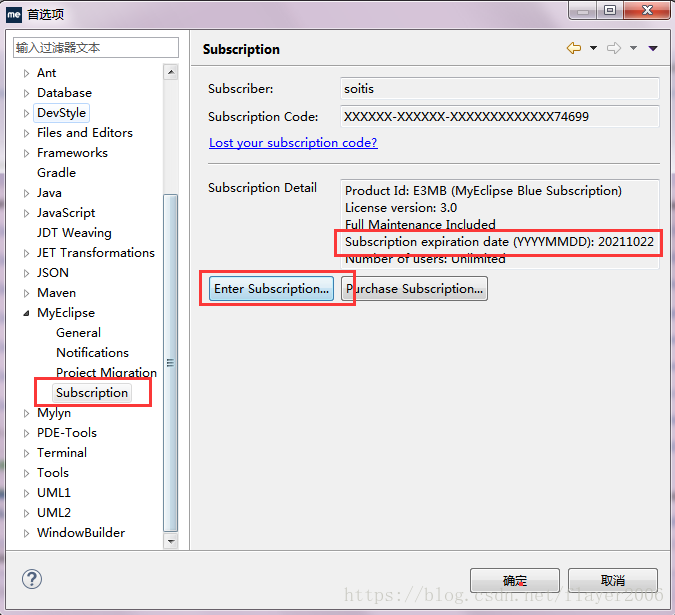Focus the filter text input field
The image size is (675, 615).
point(96,47)
